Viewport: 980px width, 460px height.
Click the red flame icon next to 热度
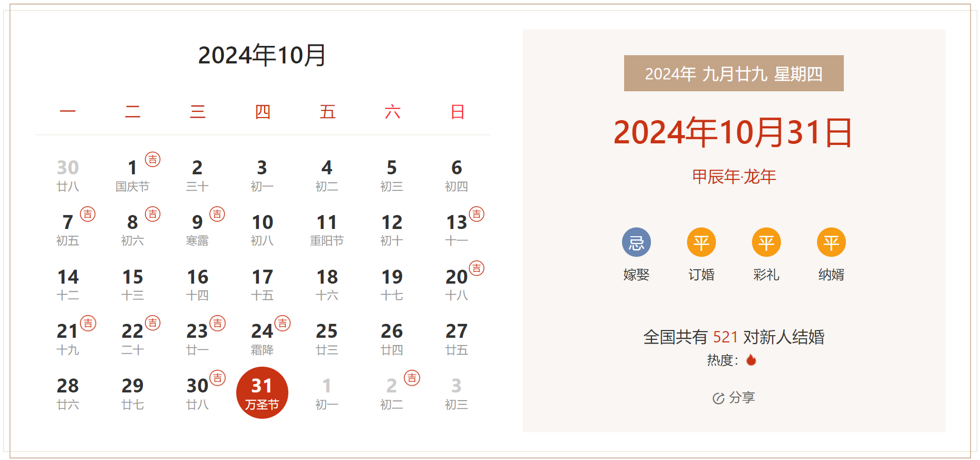[x=751, y=359]
